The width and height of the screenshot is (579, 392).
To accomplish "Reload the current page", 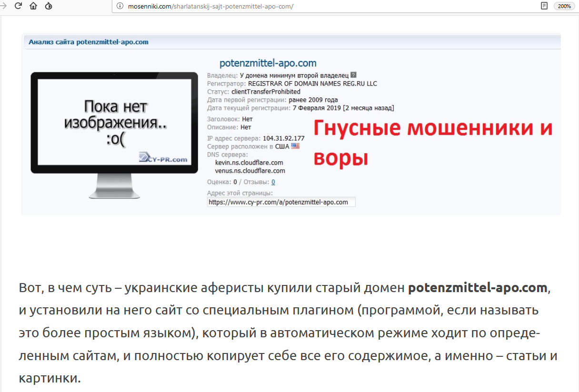I will tap(18, 6).
